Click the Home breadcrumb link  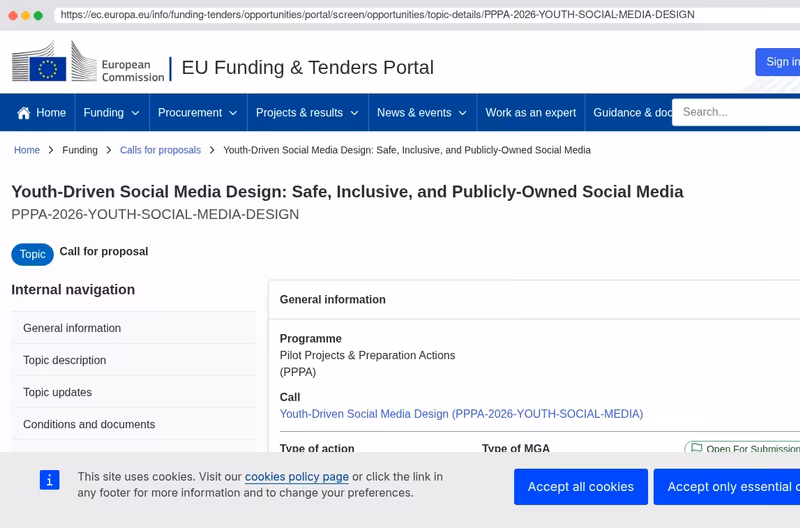[27, 150]
